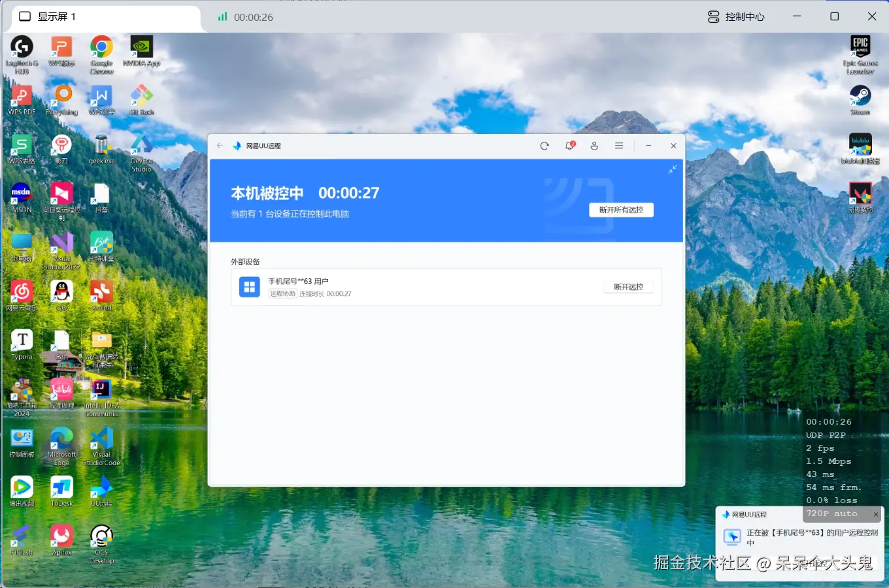Click the connection signal bars icon
889x588 pixels.
(x=222, y=17)
